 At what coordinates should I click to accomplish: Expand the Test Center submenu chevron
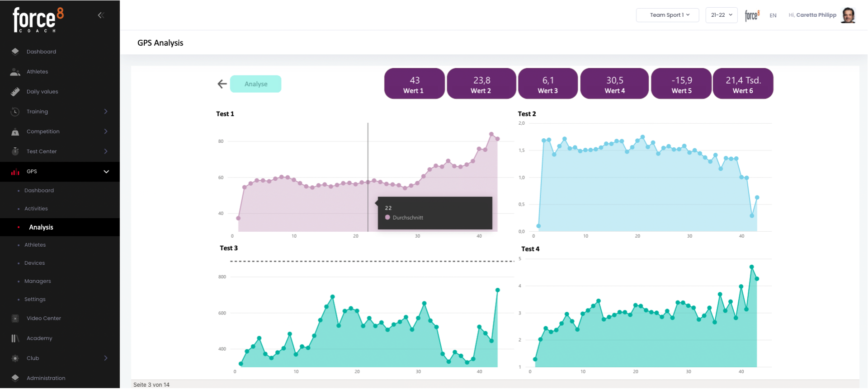(x=106, y=151)
